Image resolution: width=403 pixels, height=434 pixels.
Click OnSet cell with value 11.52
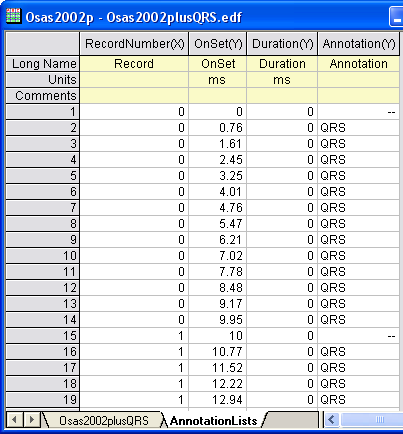(218, 368)
